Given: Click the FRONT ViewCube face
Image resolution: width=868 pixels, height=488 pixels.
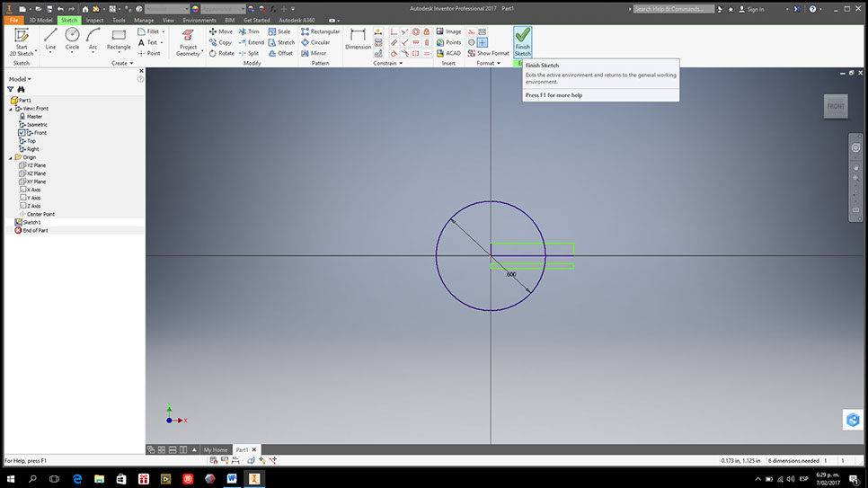Looking at the screenshot, I should point(836,106).
